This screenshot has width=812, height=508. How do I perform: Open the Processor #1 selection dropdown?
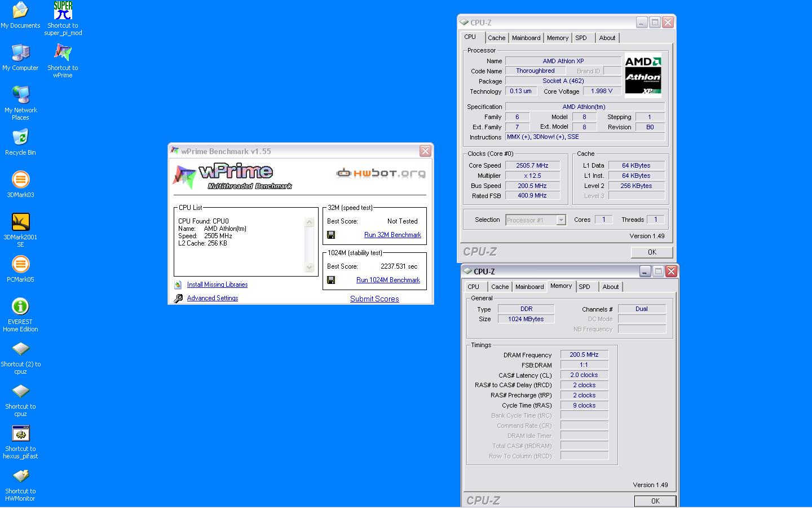pyautogui.click(x=536, y=220)
